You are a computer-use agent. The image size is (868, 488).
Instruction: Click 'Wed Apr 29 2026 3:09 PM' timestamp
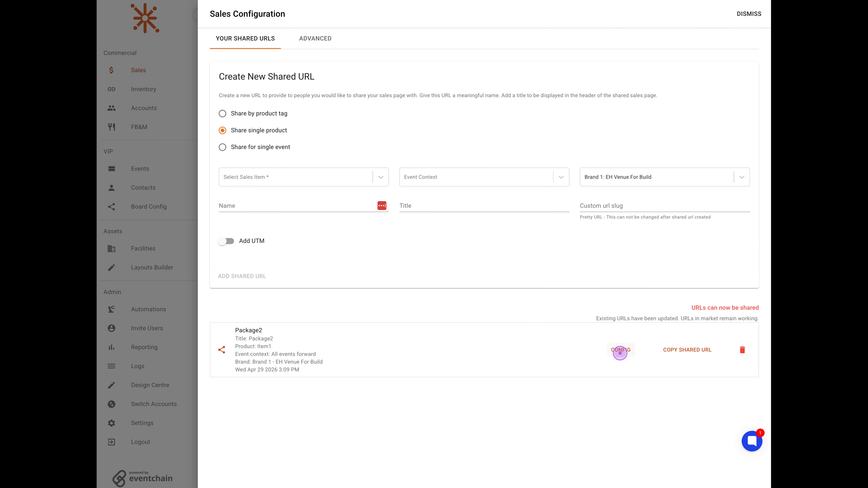point(267,369)
